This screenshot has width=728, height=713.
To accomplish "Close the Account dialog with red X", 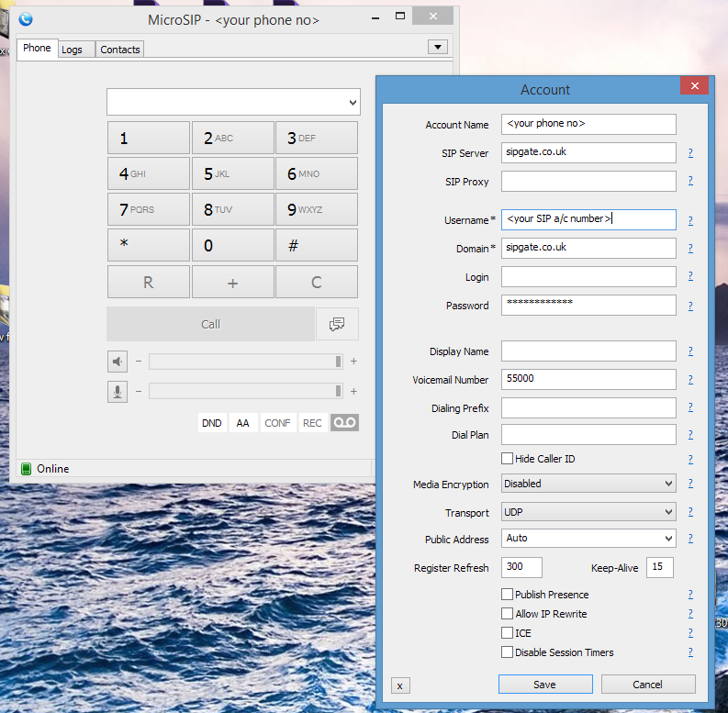I will point(695,85).
